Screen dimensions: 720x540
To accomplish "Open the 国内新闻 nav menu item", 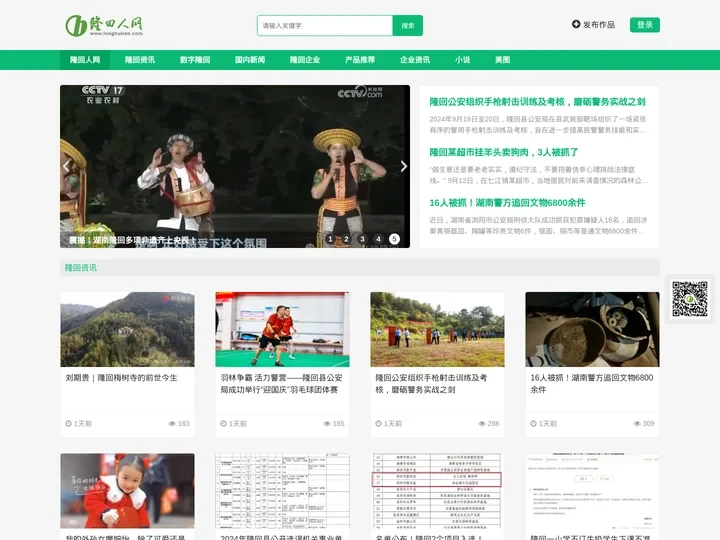I will pyautogui.click(x=250, y=60).
